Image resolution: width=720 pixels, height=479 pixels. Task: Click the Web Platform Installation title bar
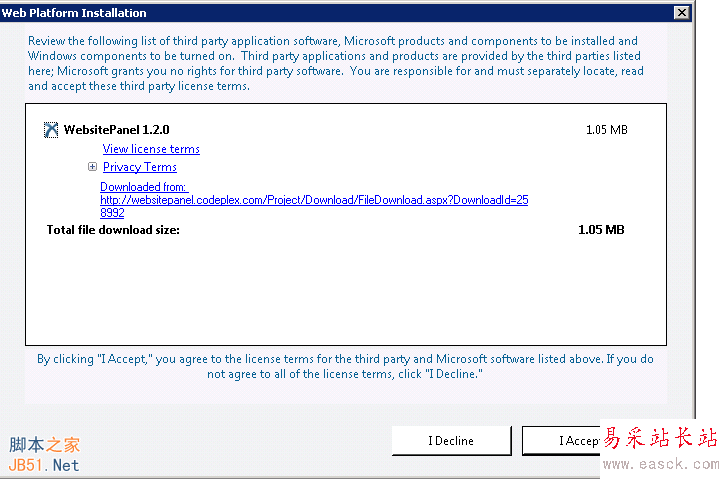click(300, 13)
